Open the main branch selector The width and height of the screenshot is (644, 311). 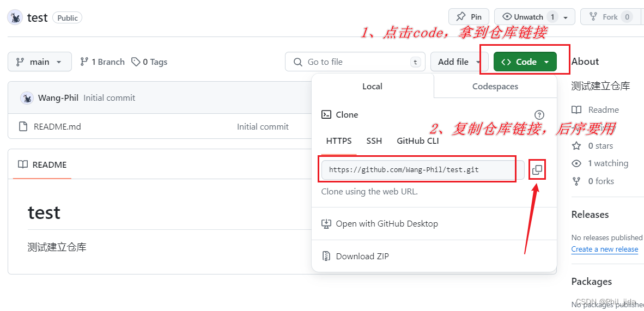pos(39,62)
